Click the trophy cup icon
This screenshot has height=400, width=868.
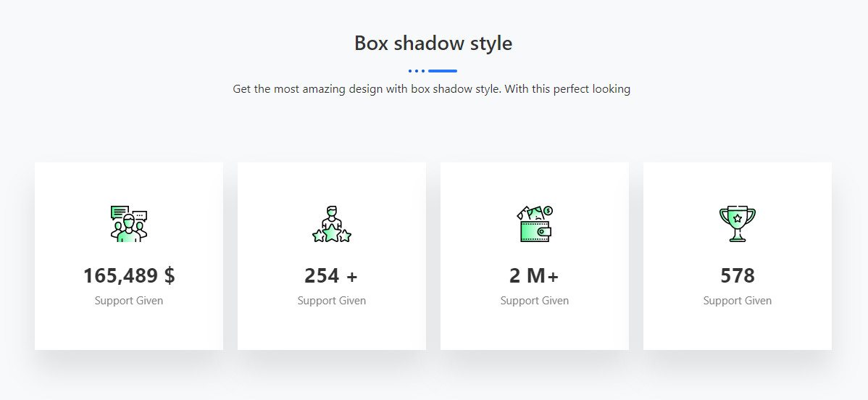click(737, 224)
